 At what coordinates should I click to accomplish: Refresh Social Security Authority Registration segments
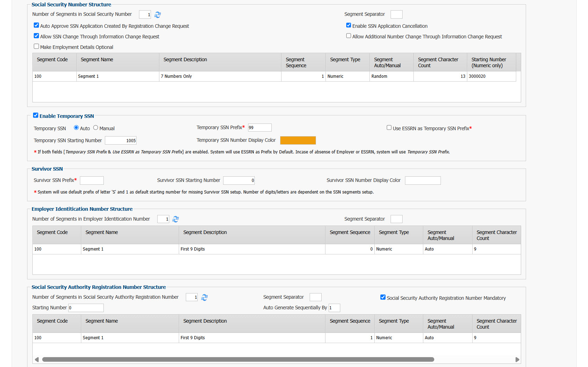(x=204, y=298)
